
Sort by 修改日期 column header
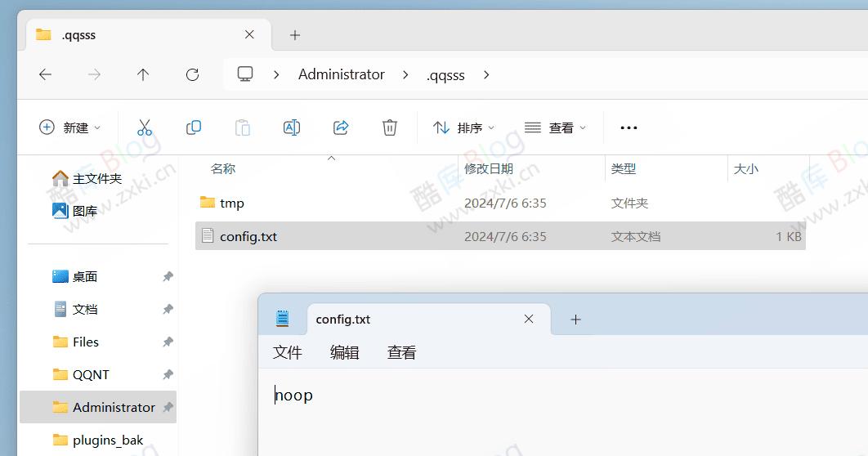click(488, 169)
